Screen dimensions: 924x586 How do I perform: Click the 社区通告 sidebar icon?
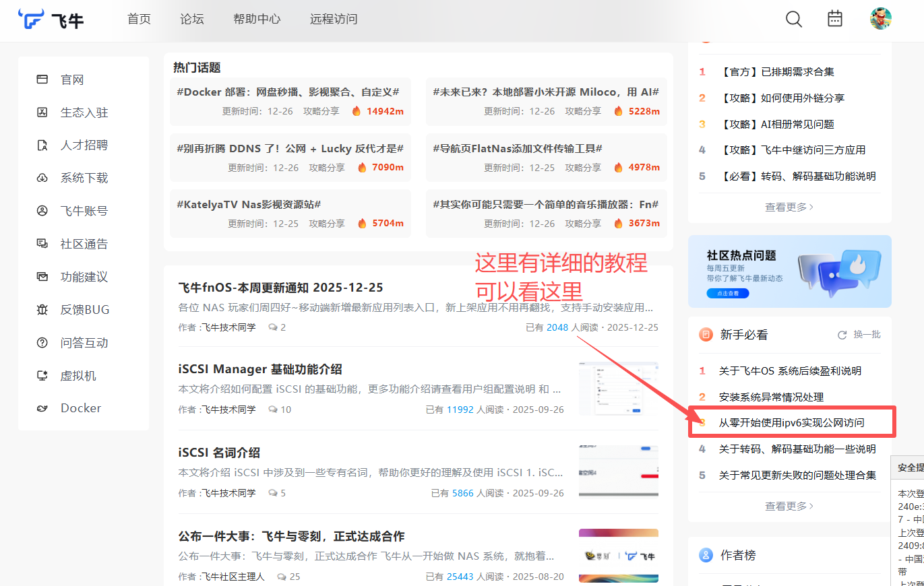point(42,244)
